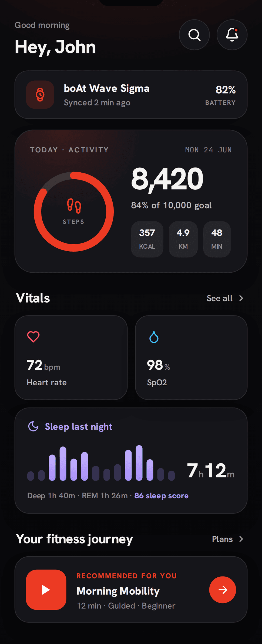Tap the moon icon beside Sleep last night
This screenshot has height=644, width=262.
point(33,426)
